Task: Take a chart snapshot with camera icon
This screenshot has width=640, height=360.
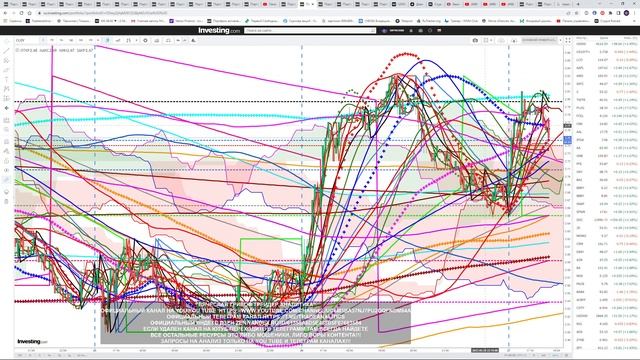Action: point(475,40)
